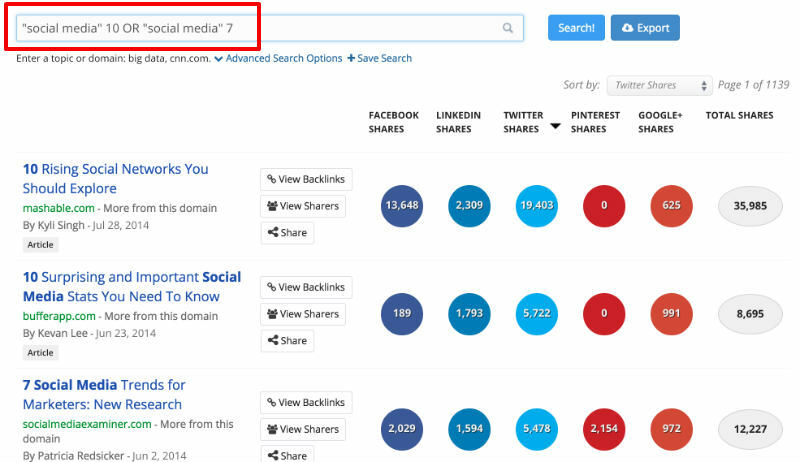Share the bufferapp.com article
The image size is (800, 462).
(287, 341)
